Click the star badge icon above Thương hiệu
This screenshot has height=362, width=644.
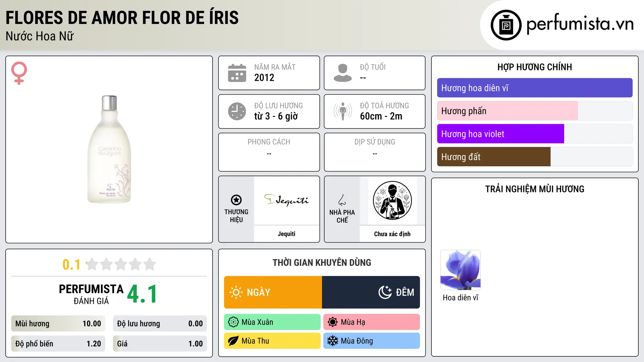[236, 200]
